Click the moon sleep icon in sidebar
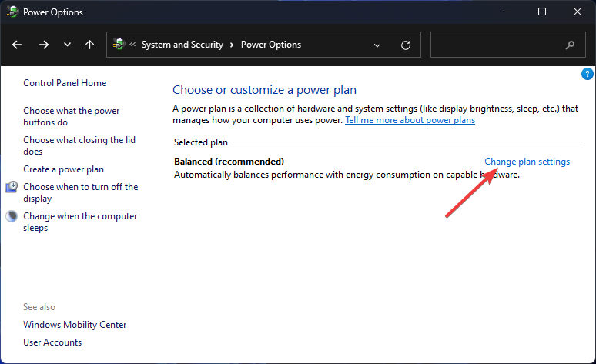This screenshot has width=596, height=364. [x=12, y=216]
